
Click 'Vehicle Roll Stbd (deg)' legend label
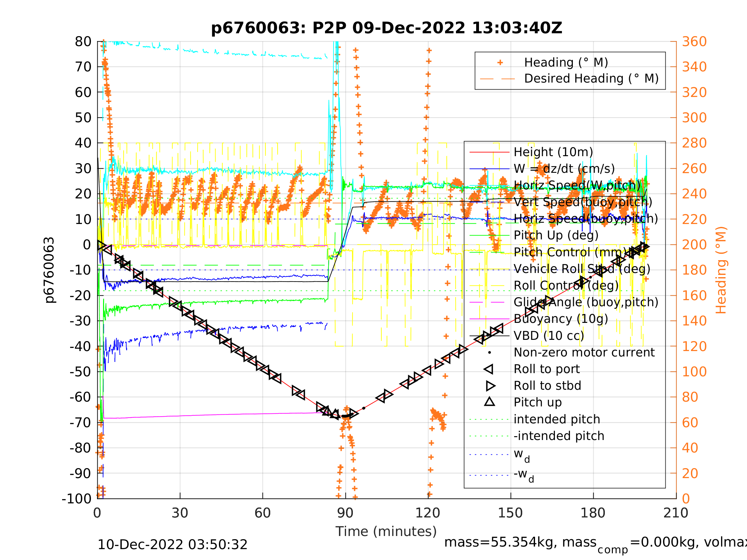[x=582, y=269]
